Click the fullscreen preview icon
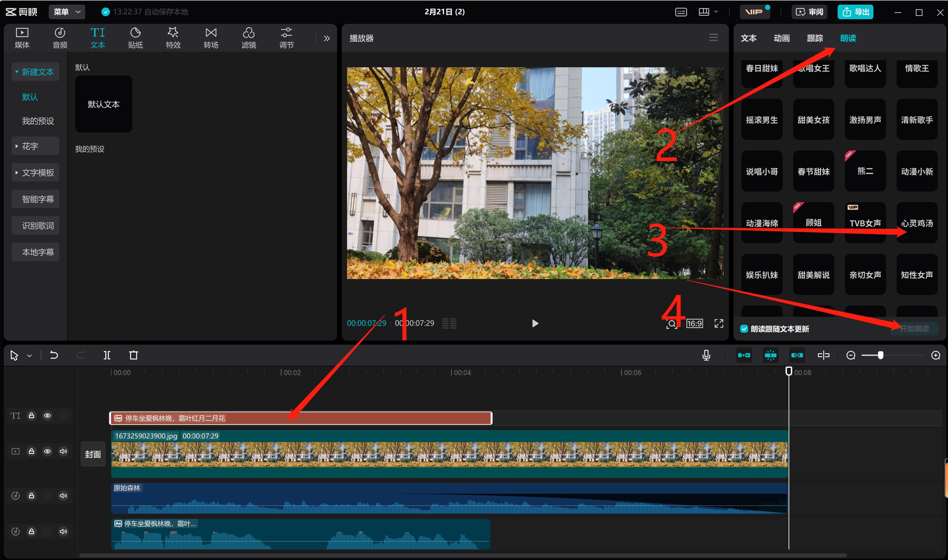The width and height of the screenshot is (948, 560). coord(719,323)
